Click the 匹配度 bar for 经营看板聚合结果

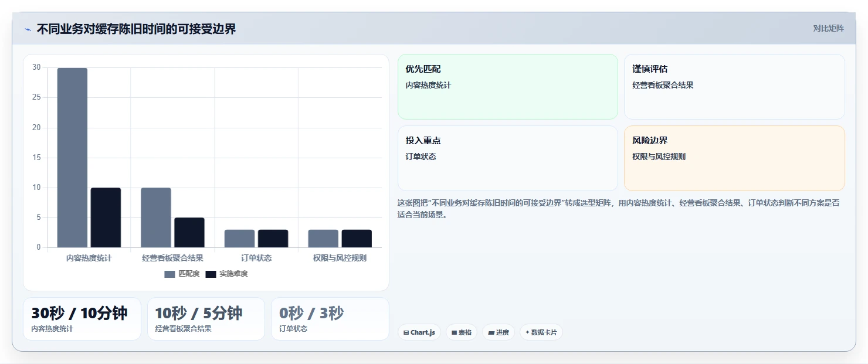pos(156,217)
